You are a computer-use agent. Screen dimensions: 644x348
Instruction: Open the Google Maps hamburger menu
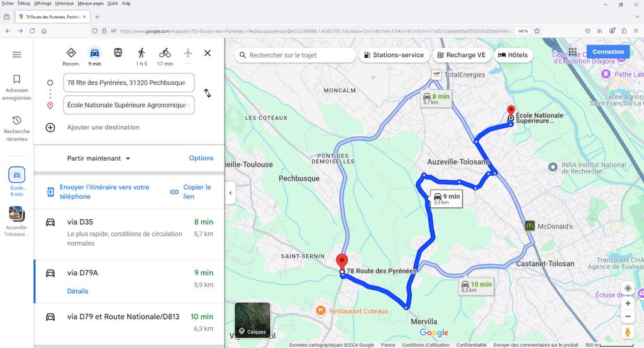pyautogui.click(x=17, y=55)
